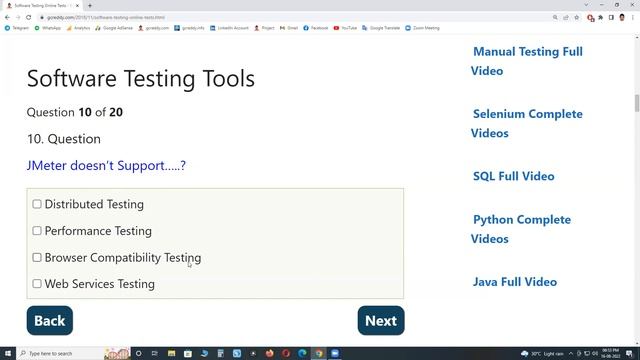
Task: Open Selenium Complete Videos link
Action: (527, 123)
